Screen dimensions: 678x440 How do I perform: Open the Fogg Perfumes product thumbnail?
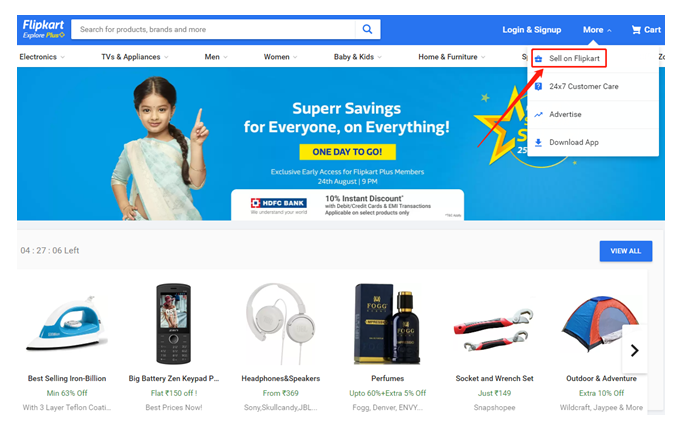click(387, 324)
